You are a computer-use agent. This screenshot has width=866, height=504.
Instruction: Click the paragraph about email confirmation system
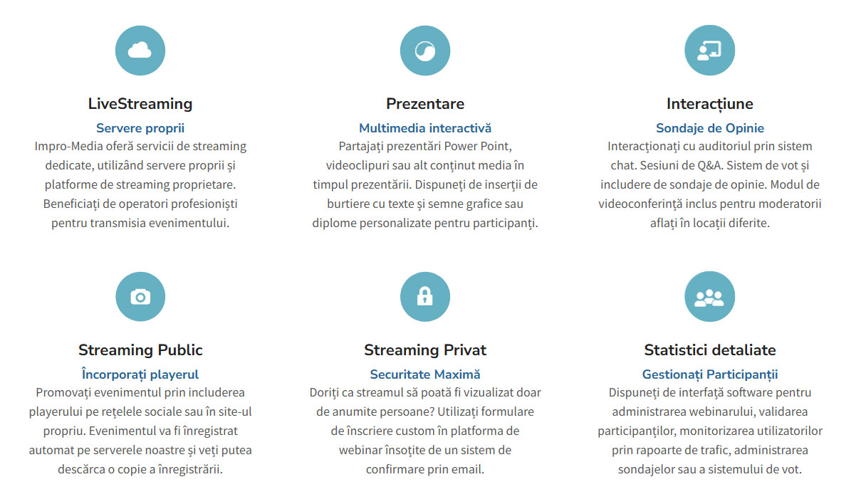click(x=425, y=431)
